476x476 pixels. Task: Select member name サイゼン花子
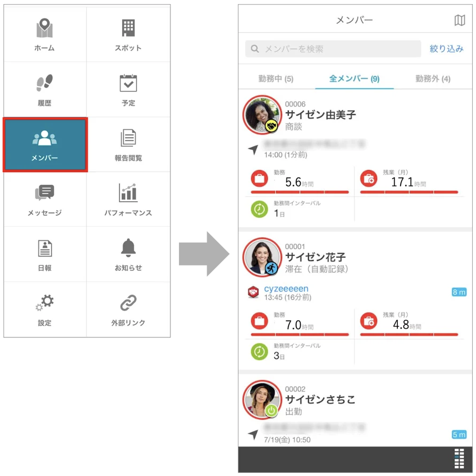[x=316, y=257]
